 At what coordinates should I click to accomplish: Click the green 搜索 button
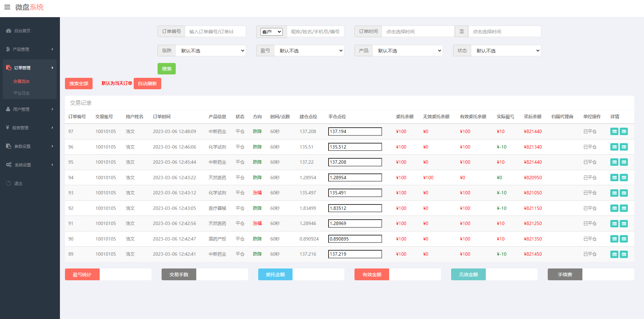(x=167, y=69)
